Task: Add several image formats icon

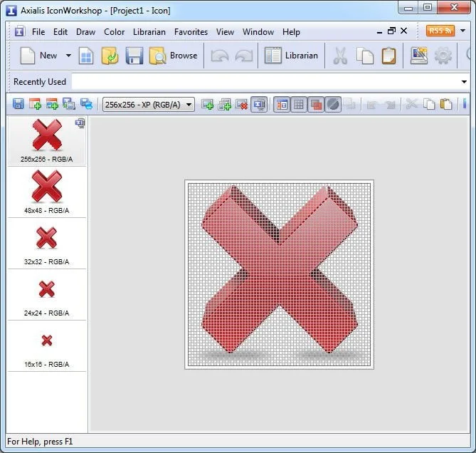Action: point(225,105)
